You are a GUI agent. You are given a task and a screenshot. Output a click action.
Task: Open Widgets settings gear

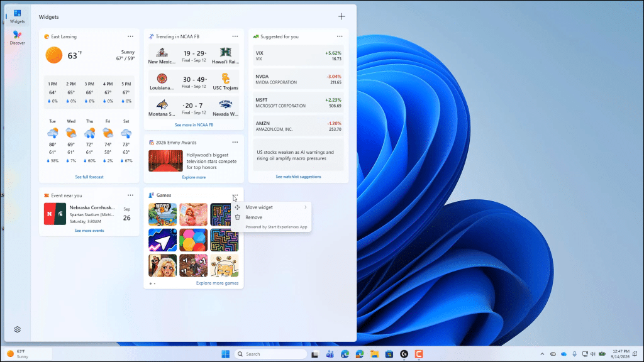17,329
